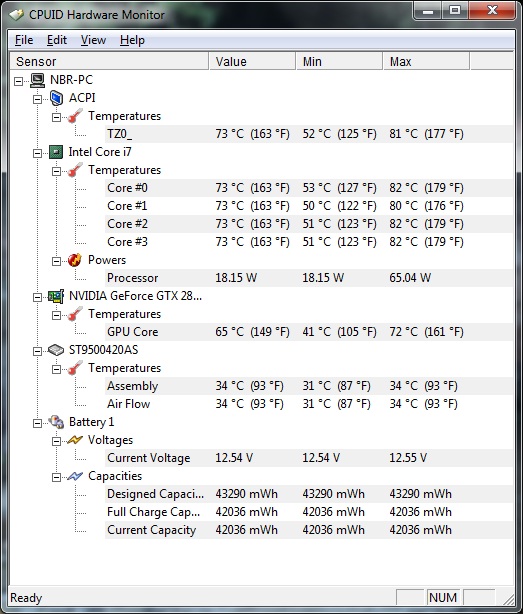Image resolution: width=523 pixels, height=614 pixels.
Task: Collapse the Voltages node
Action: pyautogui.click(x=56, y=441)
